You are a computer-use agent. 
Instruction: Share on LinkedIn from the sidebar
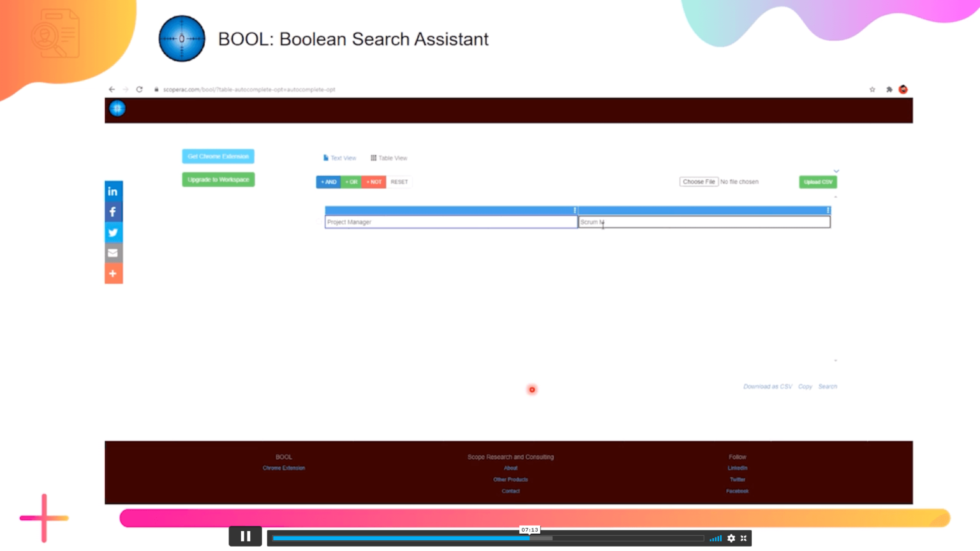point(113,191)
